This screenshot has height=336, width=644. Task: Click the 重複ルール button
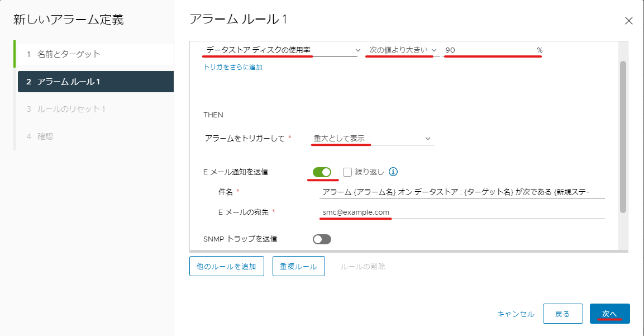click(299, 266)
